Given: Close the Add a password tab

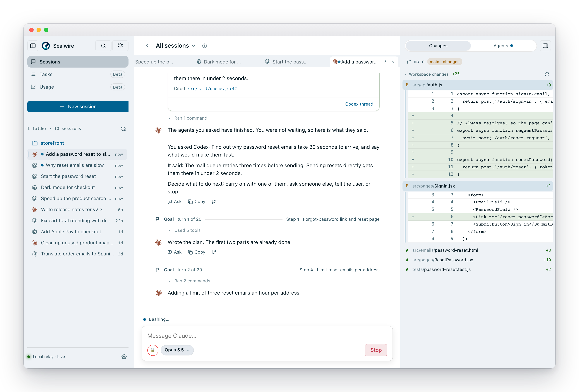Looking at the screenshot, I should (393, 62).
